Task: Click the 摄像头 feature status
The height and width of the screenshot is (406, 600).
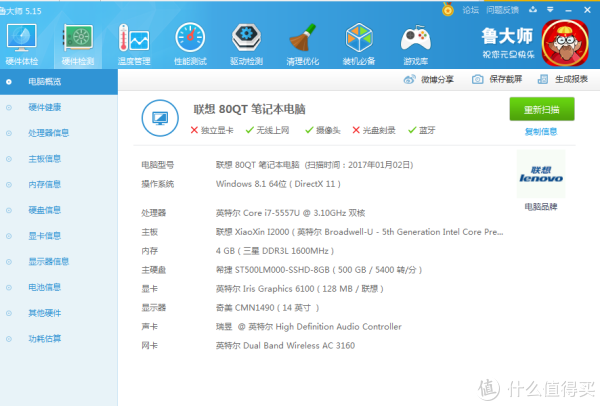Action: (x=323, y=130)
